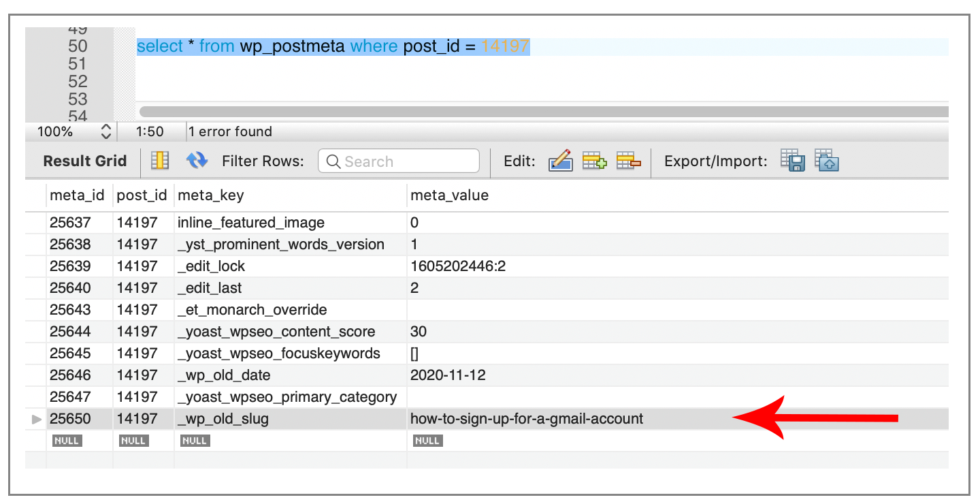Image resolution: width=980 pixels, height=504 pixels.
Task: Click NULL under meta_value column
Action: (x=427, y=441)
